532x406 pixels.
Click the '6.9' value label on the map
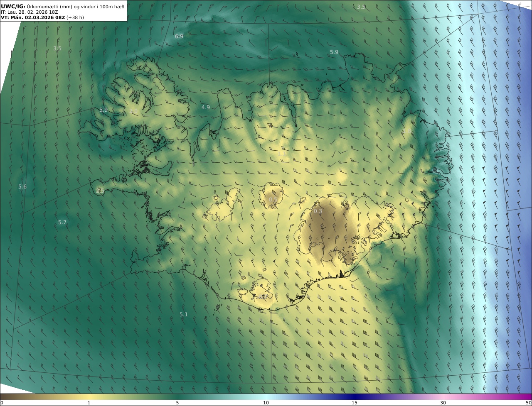[179, 36]
